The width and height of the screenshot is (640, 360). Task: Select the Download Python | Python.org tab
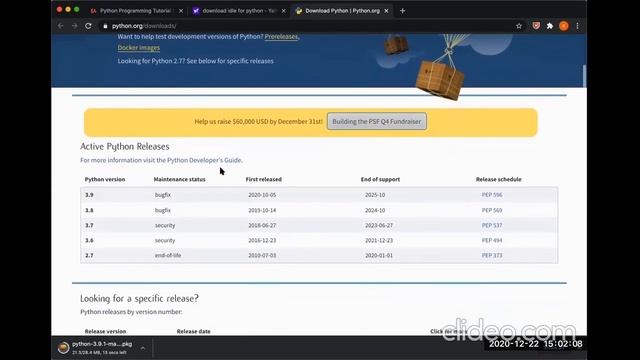pyautogui.click(x=342, y=11)
